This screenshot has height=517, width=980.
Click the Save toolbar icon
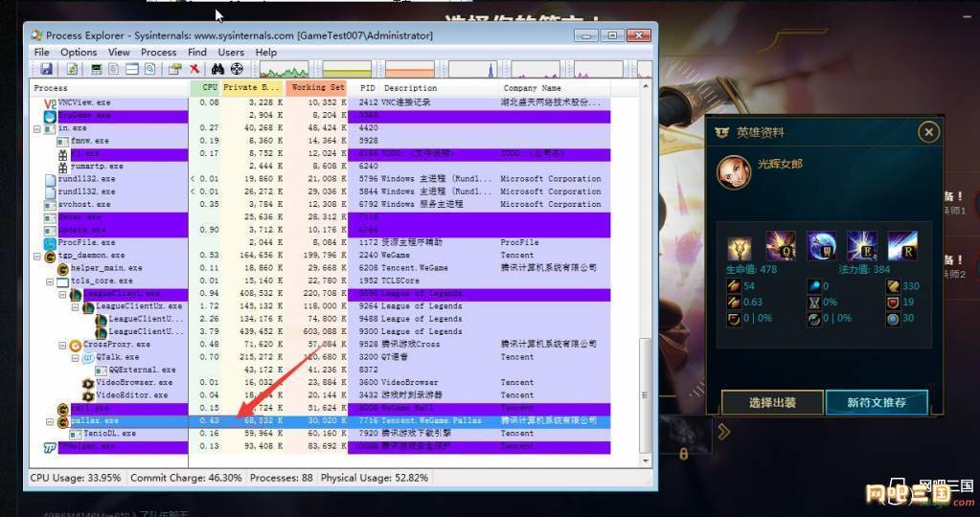[x=46, y=69]
